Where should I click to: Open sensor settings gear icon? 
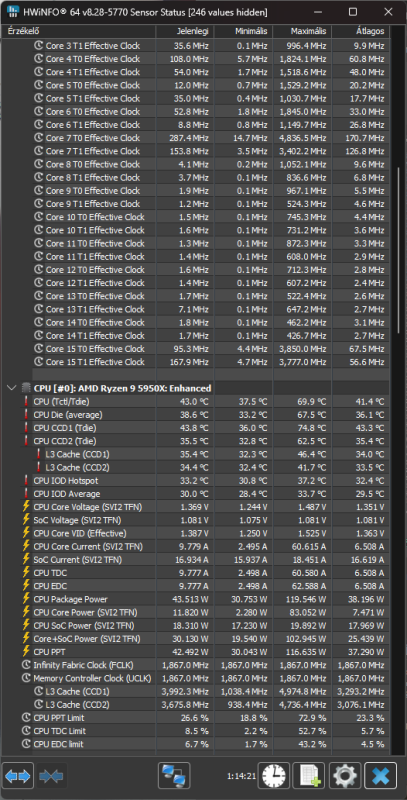[345, 776]
